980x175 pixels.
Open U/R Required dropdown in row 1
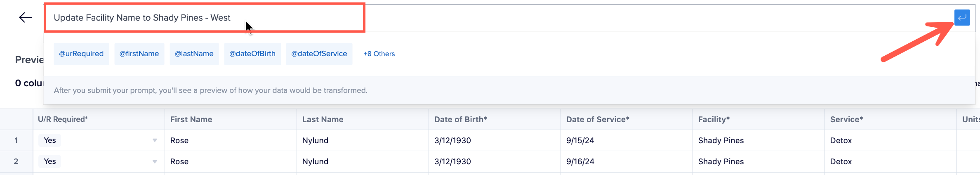pyautogui.click(x=155, y=140)
